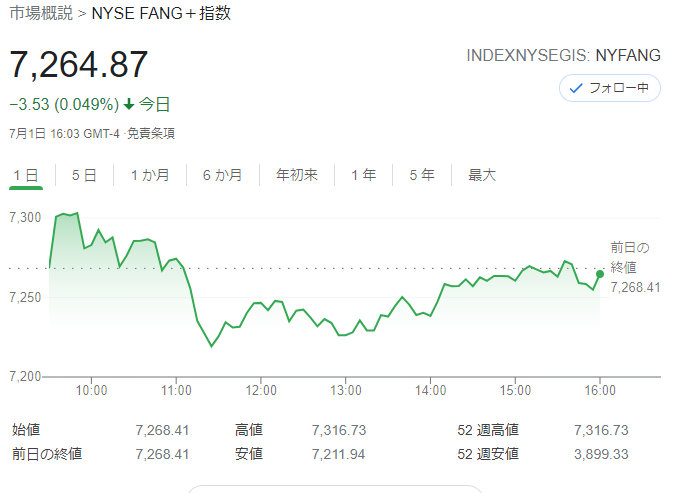Click the 市場概説 breadcrumb link
Viewport: 674px width, 493px height.
tap(41, 13)
